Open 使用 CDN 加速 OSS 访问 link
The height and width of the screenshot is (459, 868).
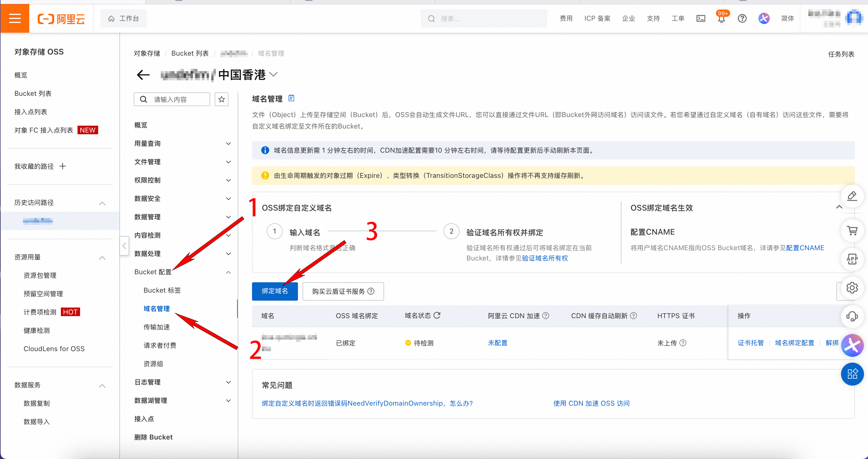591,403
